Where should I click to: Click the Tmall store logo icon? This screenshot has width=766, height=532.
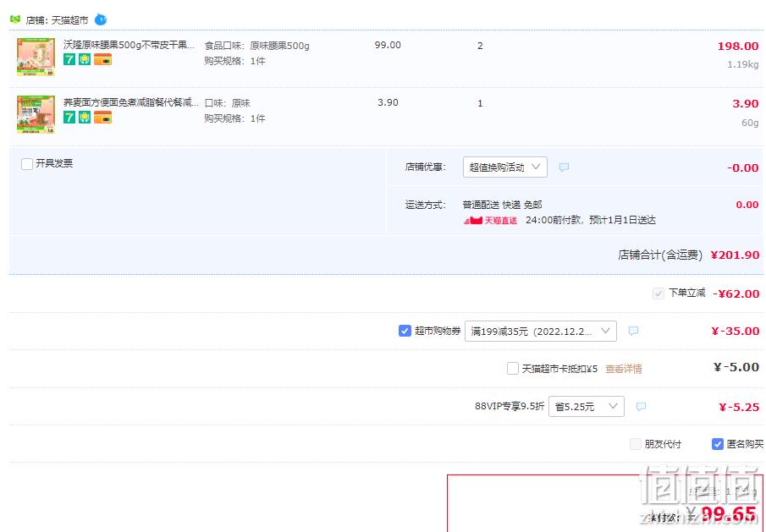pyautogui.click(x=15, y=19)
